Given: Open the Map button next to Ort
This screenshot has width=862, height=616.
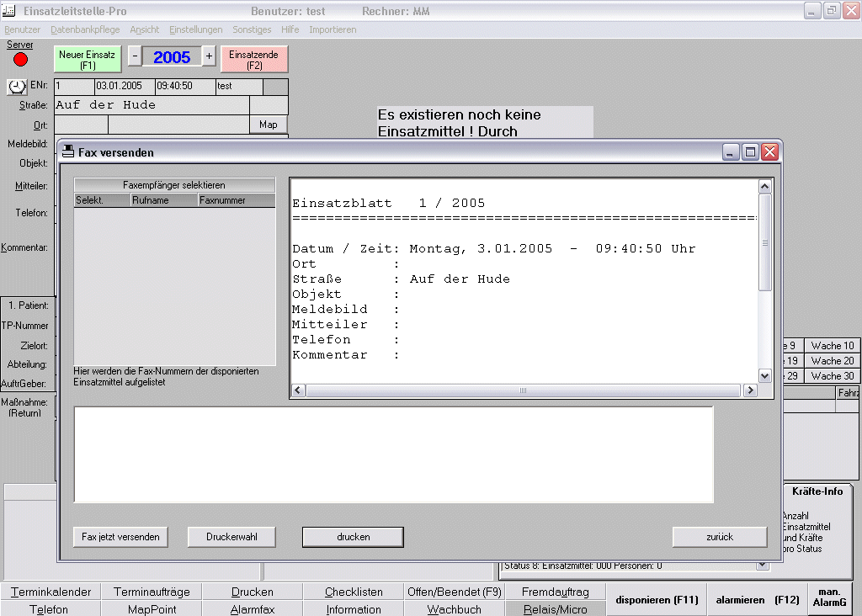Looking at the screenshot, I should pos(269,125).
